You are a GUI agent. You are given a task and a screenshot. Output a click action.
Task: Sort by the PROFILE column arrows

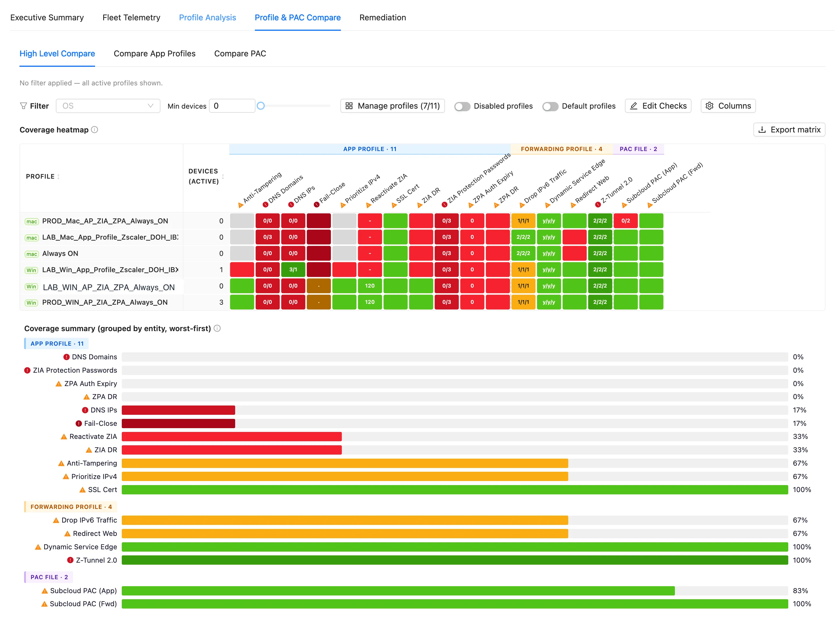point(58,176)
